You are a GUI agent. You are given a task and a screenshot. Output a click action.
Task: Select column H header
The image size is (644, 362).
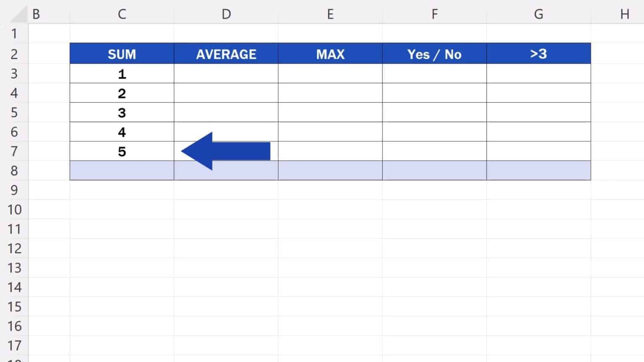(x=624, y=14)
